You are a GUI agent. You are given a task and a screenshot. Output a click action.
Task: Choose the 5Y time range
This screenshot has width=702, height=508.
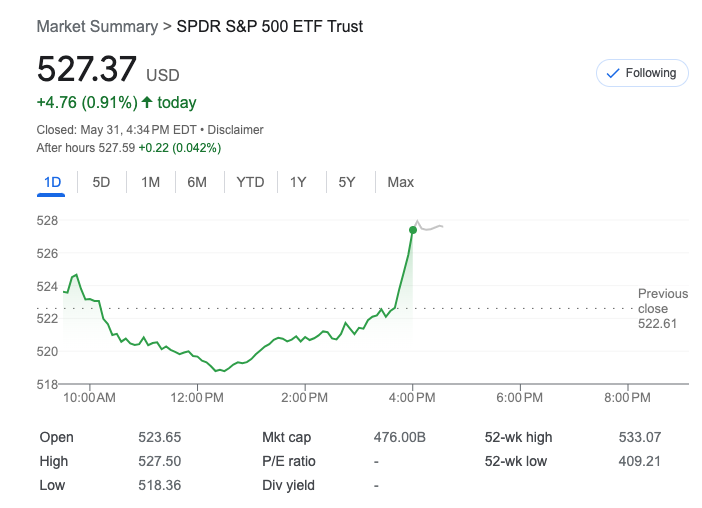347,182
